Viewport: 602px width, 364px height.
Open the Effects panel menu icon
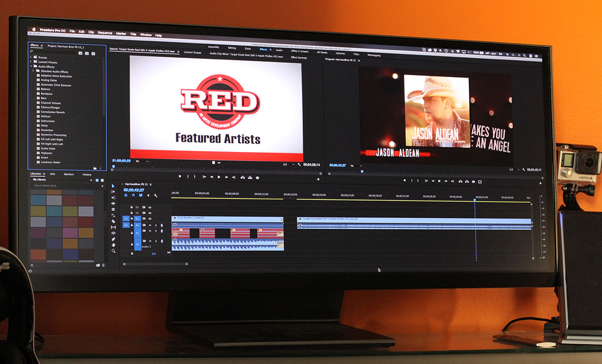[41, 46]
